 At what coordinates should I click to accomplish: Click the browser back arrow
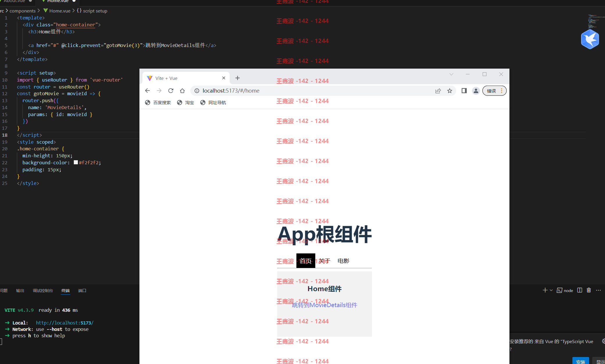tap(147, 91)
